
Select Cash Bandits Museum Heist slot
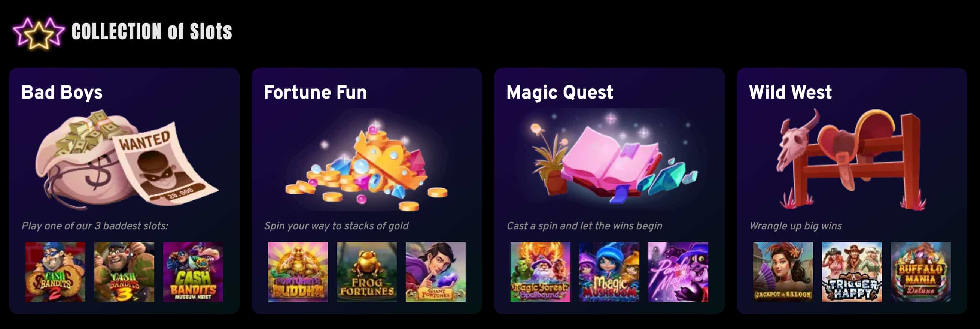(x=193, y=272)
